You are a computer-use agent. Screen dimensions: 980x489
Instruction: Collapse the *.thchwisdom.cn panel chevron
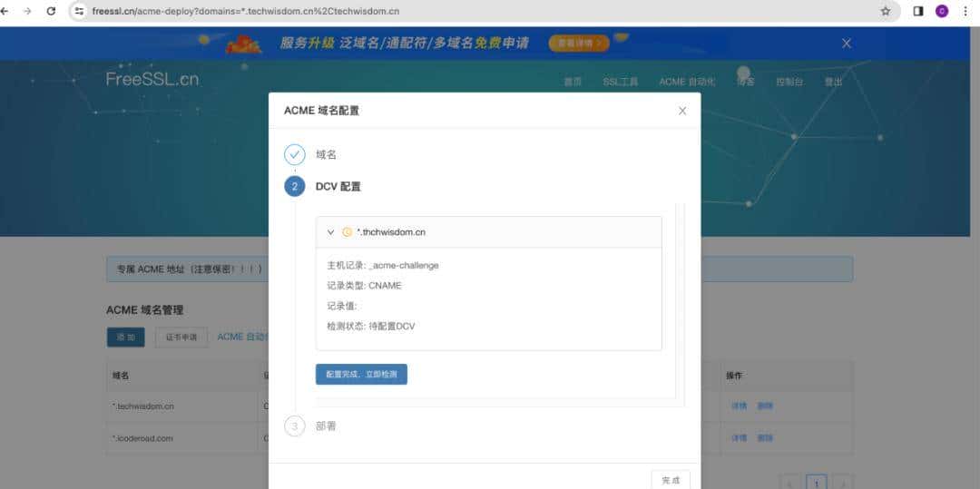point(330,231)
